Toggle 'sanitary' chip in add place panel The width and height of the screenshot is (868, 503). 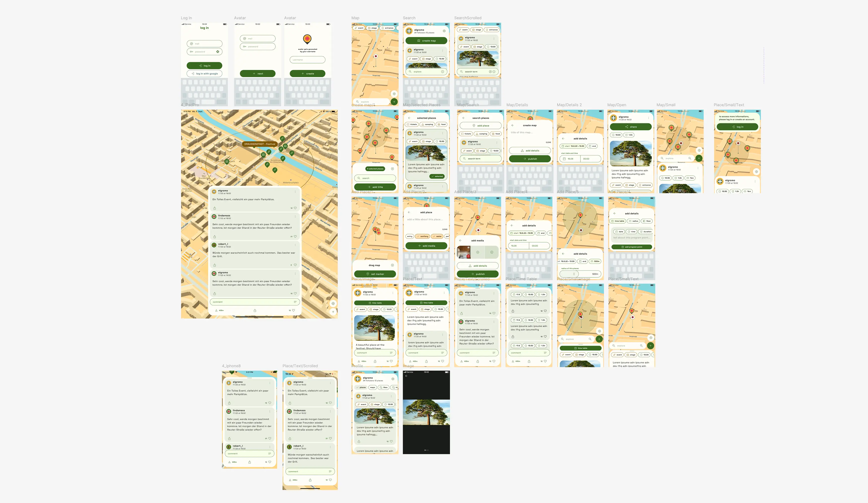click(422, 236)
